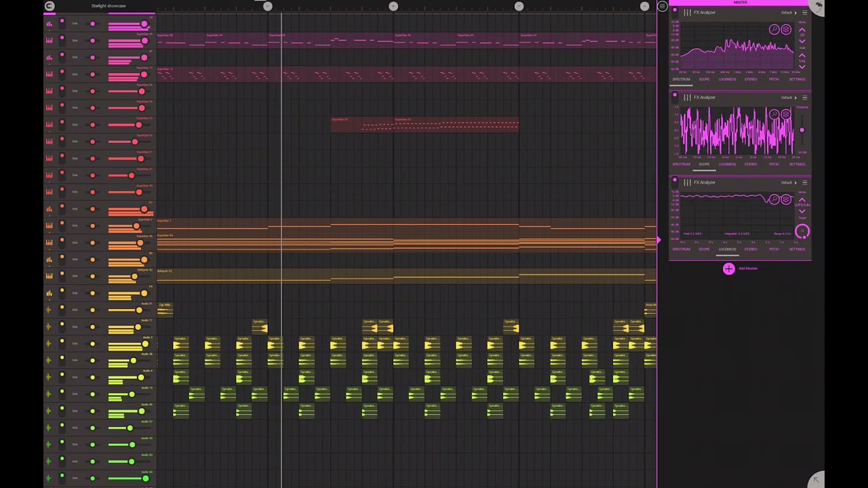Click the mixer sliders icon of first FX Analyzer
868x488 pixels.
click(688, 12)
